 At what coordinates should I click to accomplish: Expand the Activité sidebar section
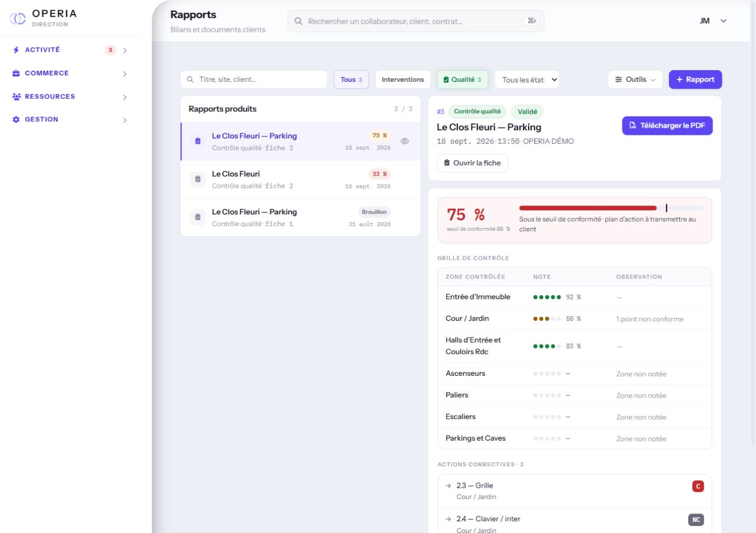[x=125, y=51]
